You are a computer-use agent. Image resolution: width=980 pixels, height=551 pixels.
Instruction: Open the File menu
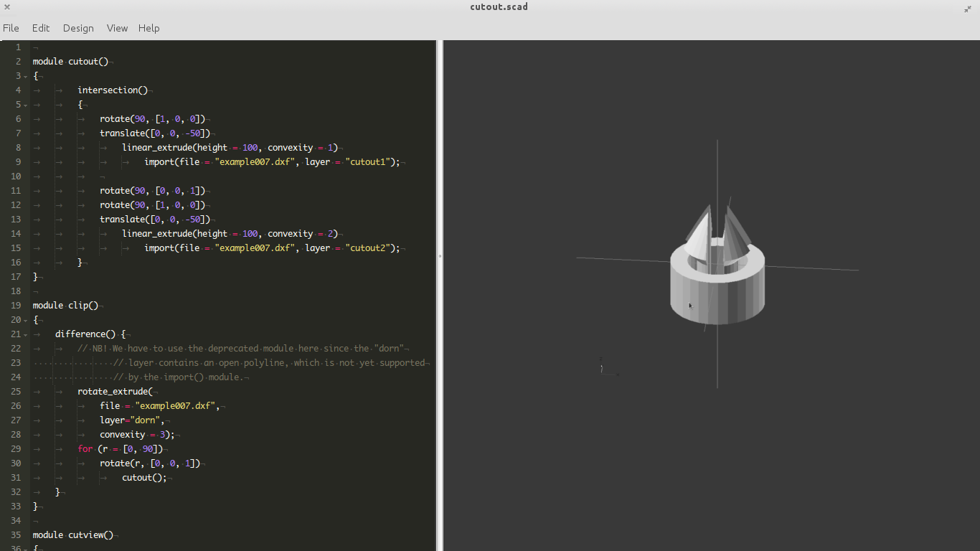(11, 28)
